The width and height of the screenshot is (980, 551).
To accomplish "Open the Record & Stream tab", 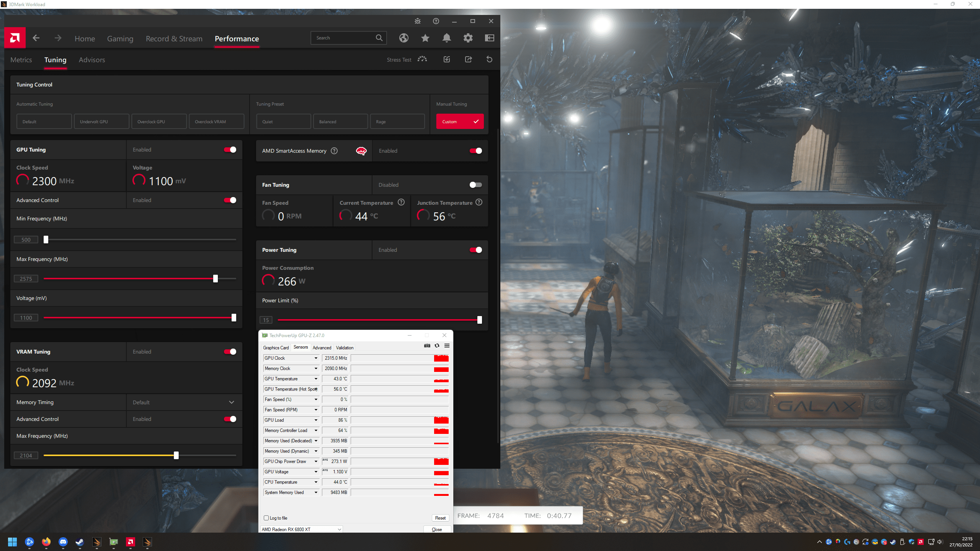I will tap(174, 39).
